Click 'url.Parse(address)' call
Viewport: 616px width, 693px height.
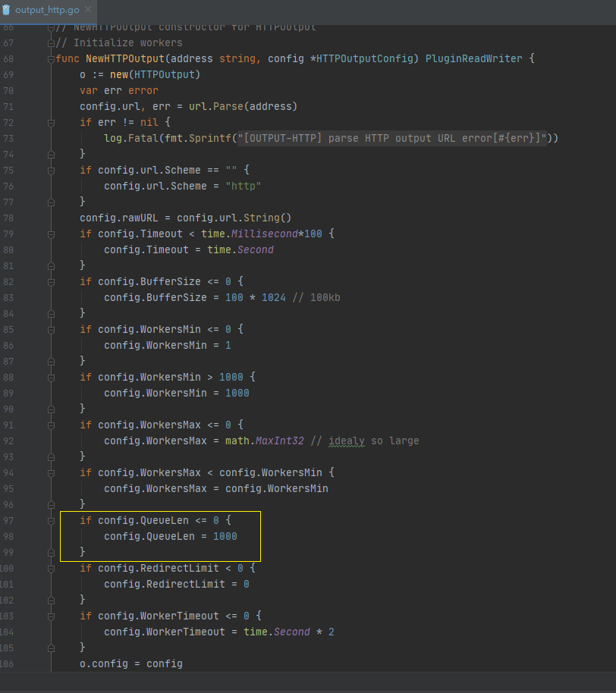pyautogui.click(x=244, y=106)
